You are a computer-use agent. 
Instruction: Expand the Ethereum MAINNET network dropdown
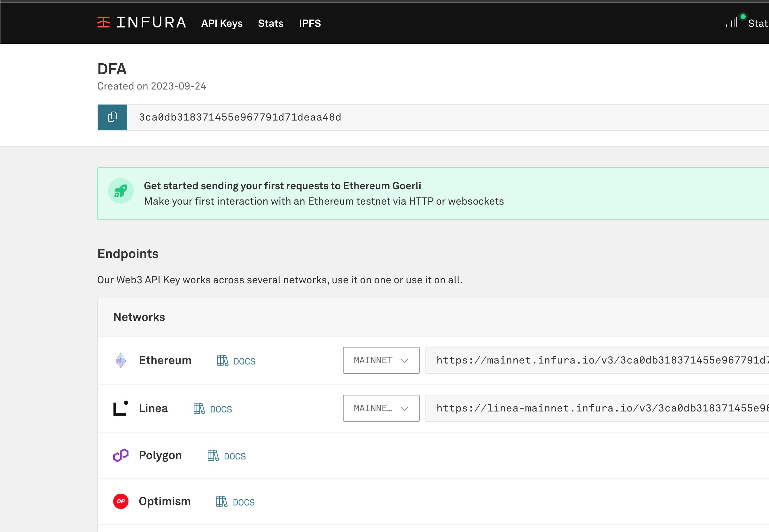click(x=381, y=360)
